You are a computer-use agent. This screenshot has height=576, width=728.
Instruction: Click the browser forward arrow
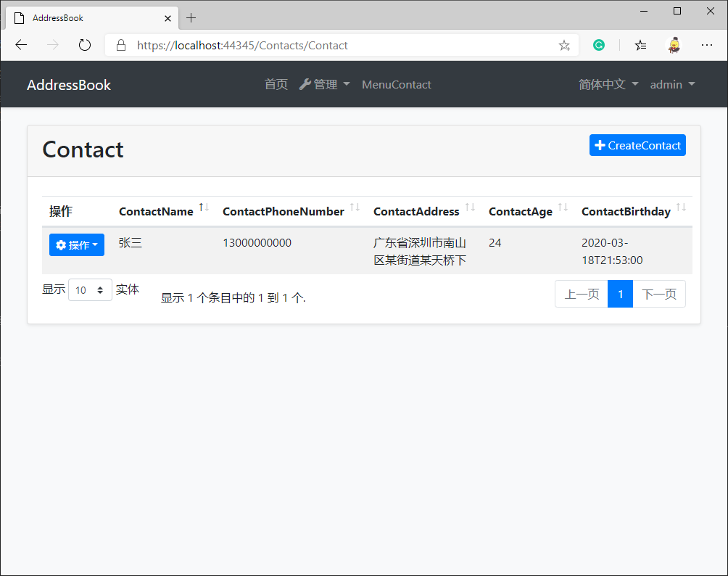click(53, 45)
